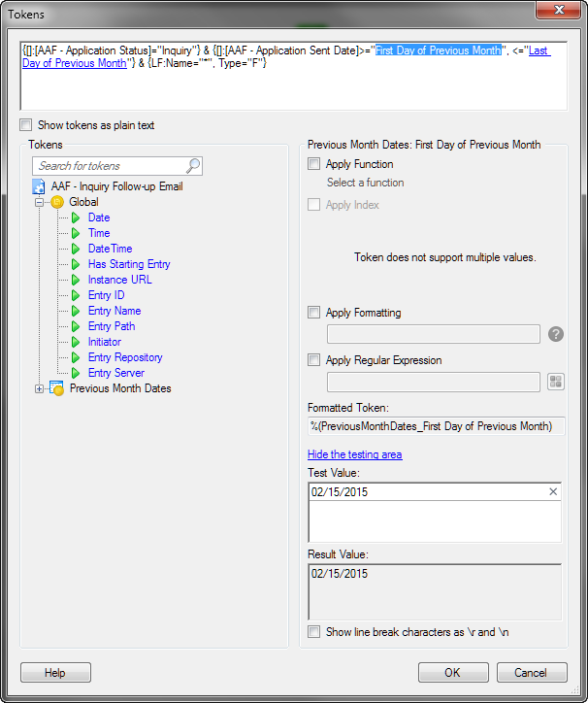Screen dimensions: 588x703
Task: Click the green arrow icon beside Instance URL
Action: point(76,280)
